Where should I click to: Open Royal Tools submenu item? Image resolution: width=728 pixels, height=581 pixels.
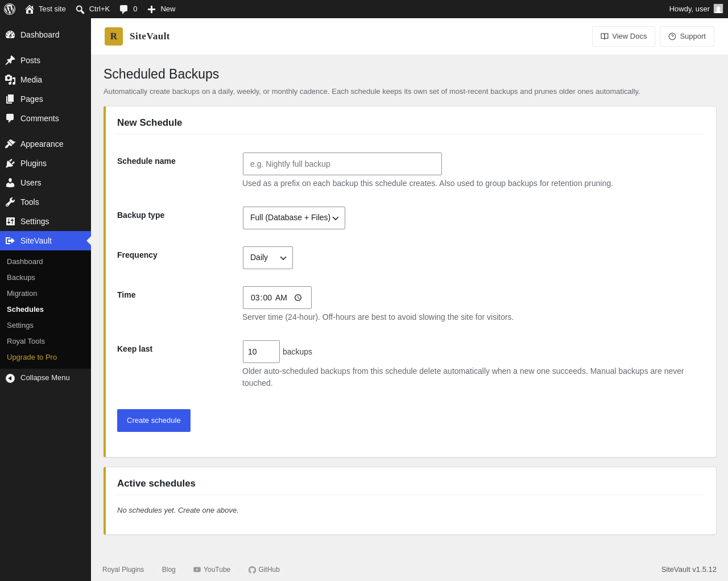[26, 341]
